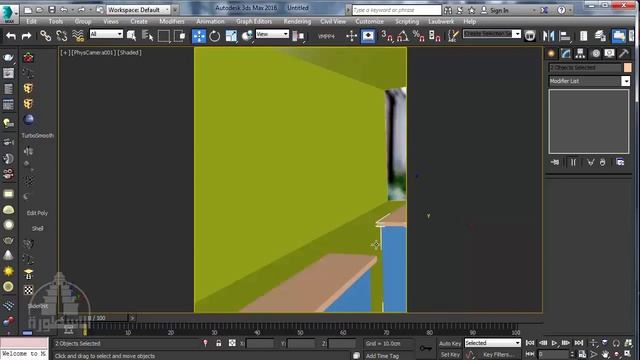Click the object color swatch in Modify panel

(627, 67)
